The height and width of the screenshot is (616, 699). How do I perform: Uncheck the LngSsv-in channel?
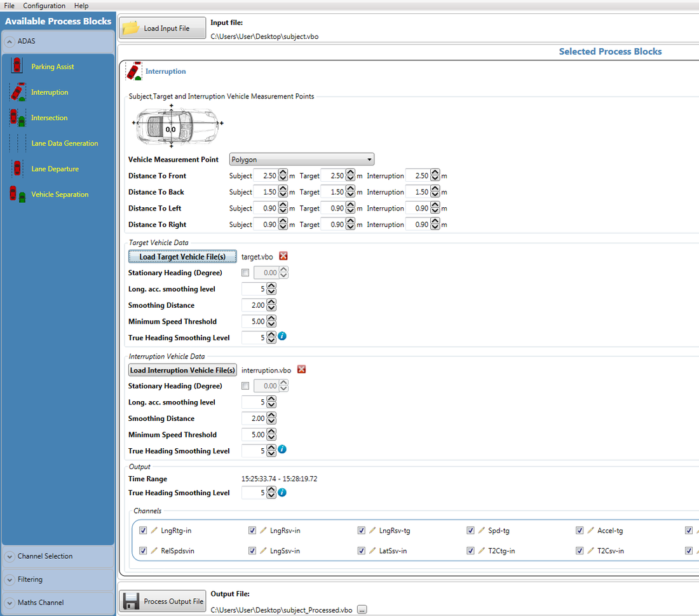252,551
